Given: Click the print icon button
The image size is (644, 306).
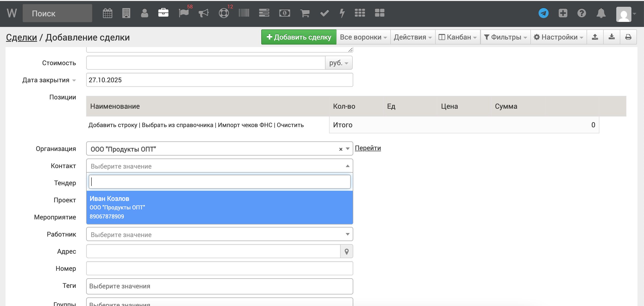Looking at the screenshot, I should (628, 37).
